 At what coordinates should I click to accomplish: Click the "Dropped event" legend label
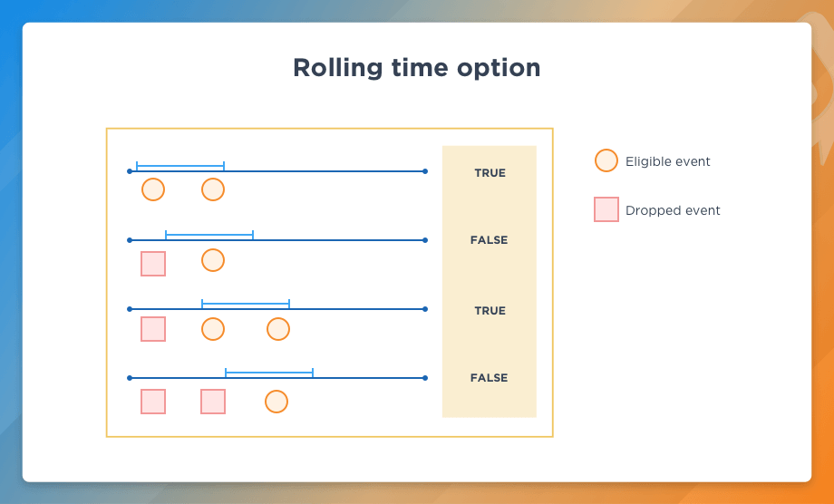coord(673,210)
